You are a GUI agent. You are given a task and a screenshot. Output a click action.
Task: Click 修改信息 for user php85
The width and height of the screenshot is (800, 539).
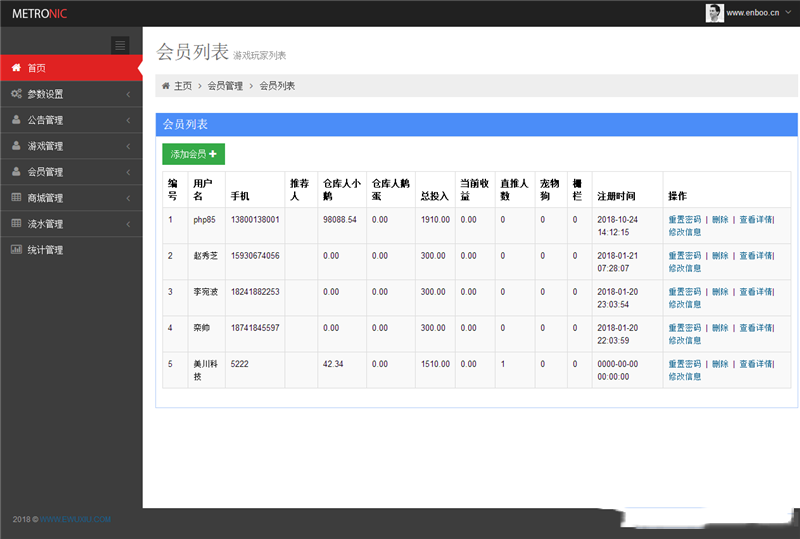point(685,232)
